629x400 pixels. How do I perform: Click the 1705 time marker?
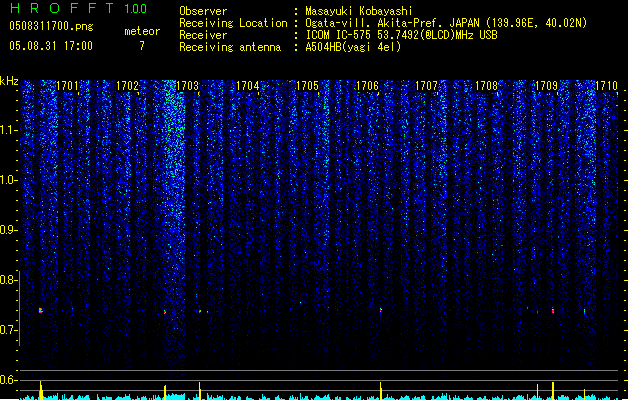307,85
